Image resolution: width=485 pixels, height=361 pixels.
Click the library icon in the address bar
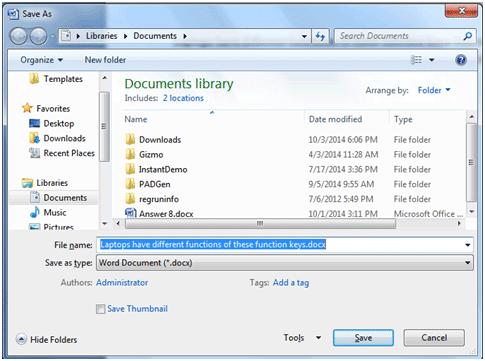pyautogui.click(x=67, y=36)
